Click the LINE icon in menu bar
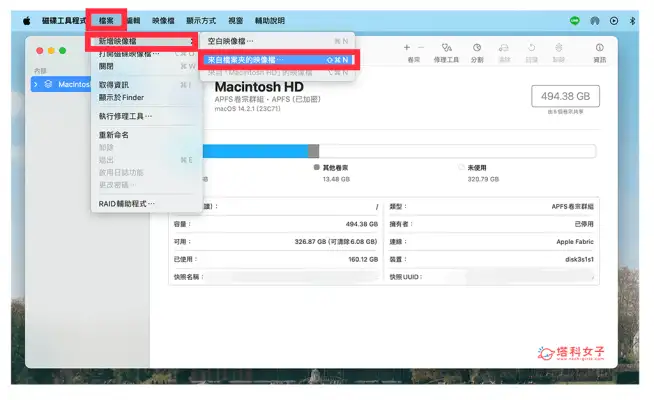The image size is (654, 400). click(575, 21)
